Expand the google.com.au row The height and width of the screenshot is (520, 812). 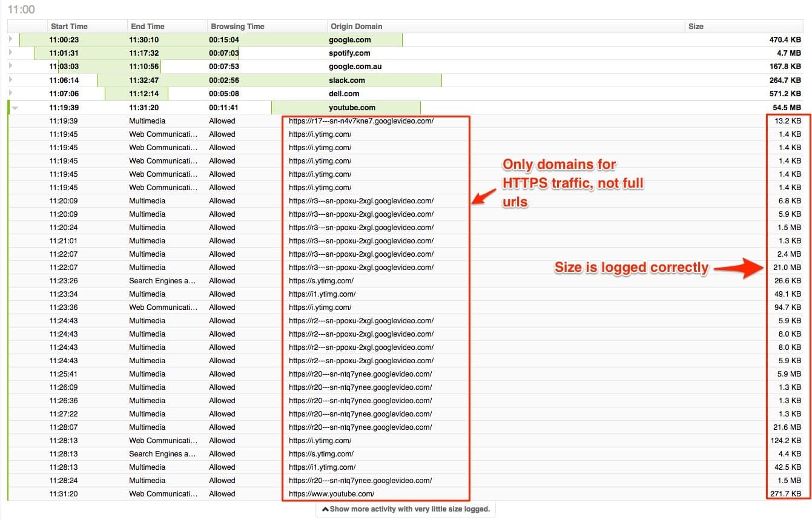point(10,66)
